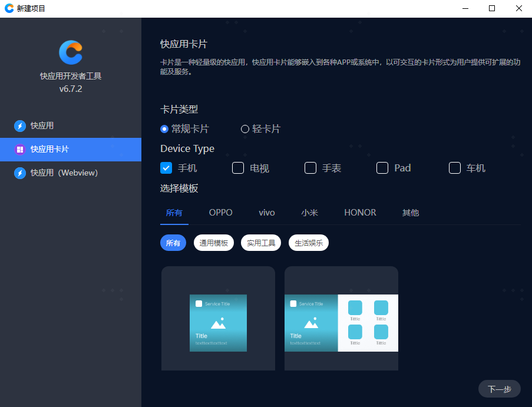532x407 pixels.
Task: Click the 快应用 lightning icon in sidebar
Action: (x=20, y=125)
